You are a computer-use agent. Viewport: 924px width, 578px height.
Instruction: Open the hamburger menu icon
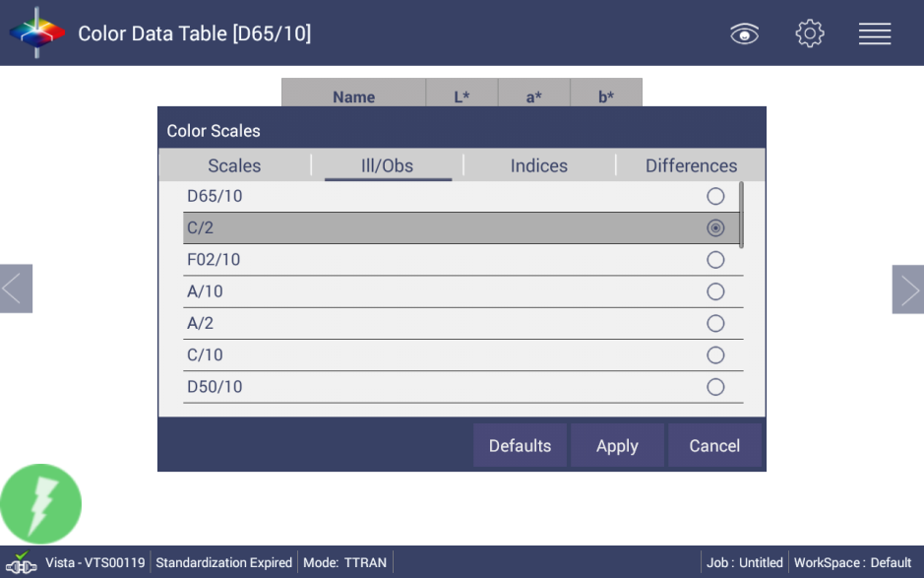(x=874, y=33)
